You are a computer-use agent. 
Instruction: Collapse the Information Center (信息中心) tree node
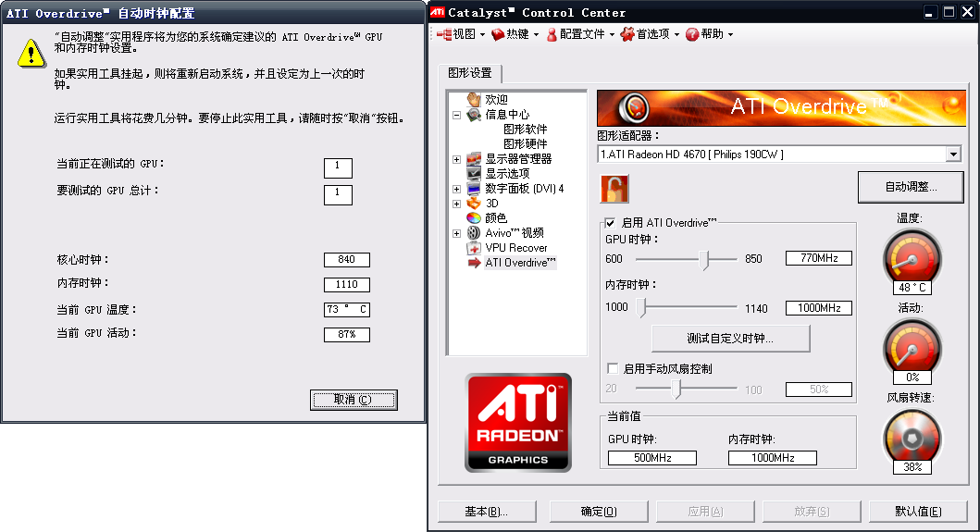[457, 115]
